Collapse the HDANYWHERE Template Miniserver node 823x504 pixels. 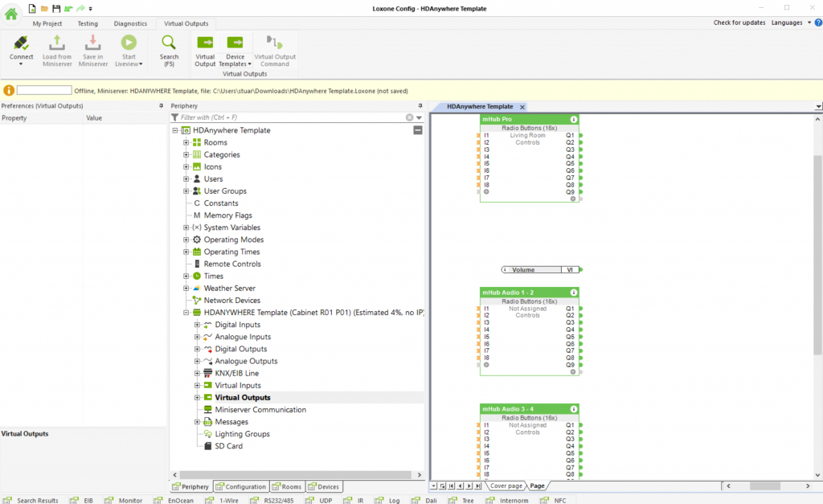click(186, 313)
